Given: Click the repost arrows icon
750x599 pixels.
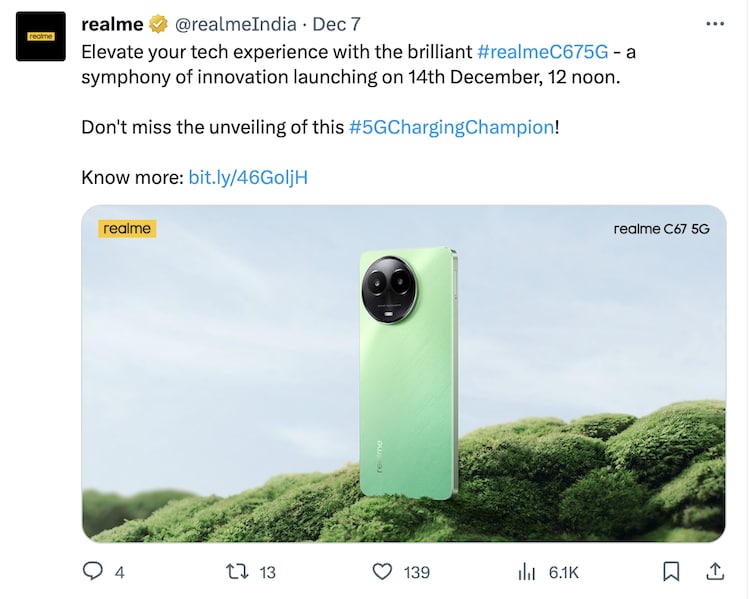Looking at the screenshot, I should 236,572.
